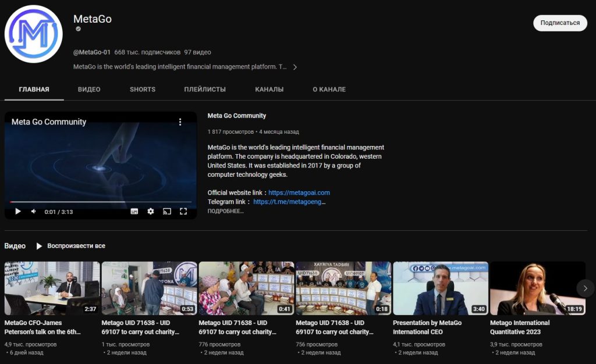596x364 pixels.
Task: Open the title "Metago International Quantitative 2023"
Action: coord(520,327)
